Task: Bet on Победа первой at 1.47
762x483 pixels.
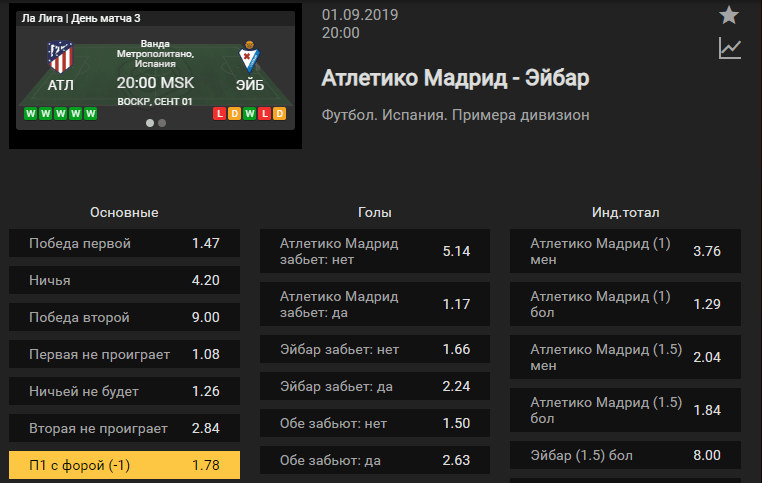Action: click(124, 243)
